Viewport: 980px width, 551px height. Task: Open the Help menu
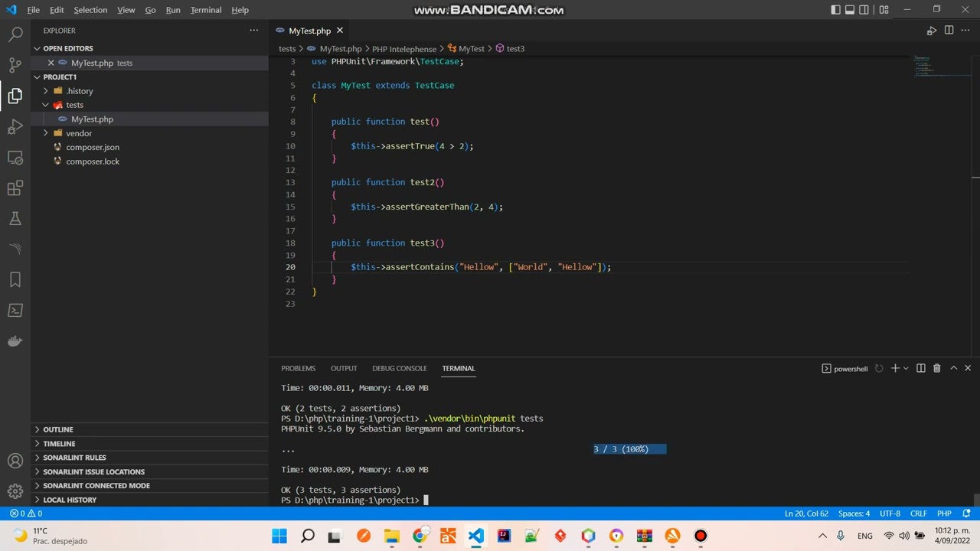240,10
